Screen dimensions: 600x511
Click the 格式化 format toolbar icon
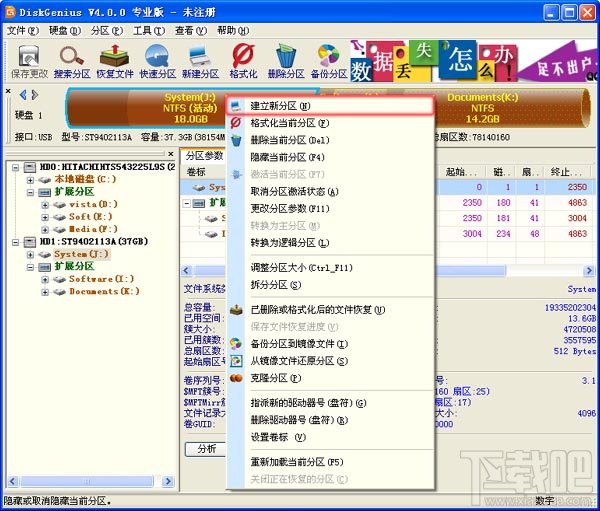(243, 61)
